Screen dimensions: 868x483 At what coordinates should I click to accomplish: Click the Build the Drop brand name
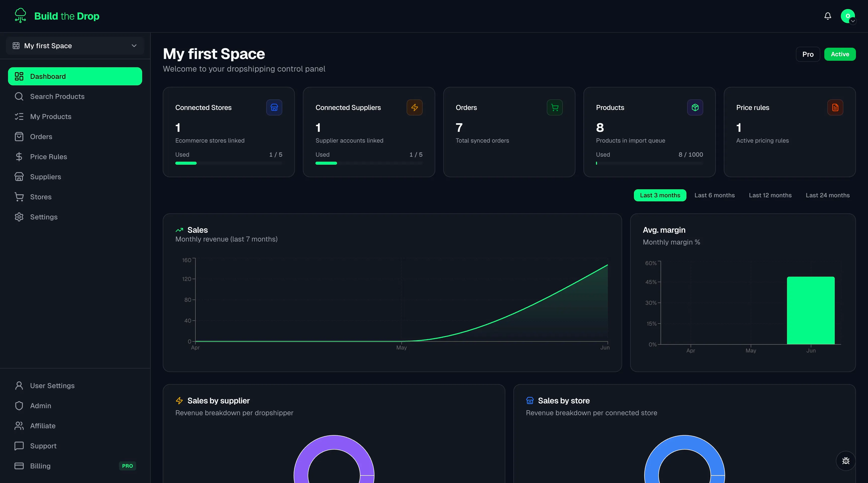[x=67, y=16]
